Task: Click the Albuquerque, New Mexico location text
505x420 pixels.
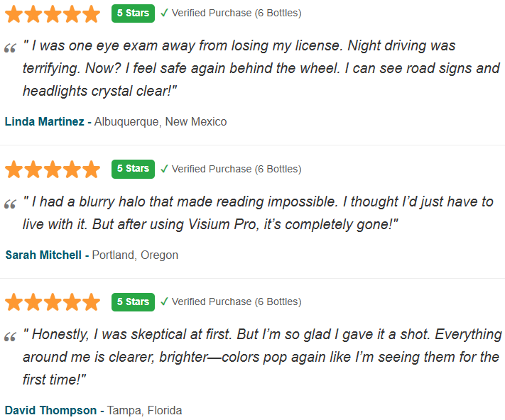Action: (161, 121)
